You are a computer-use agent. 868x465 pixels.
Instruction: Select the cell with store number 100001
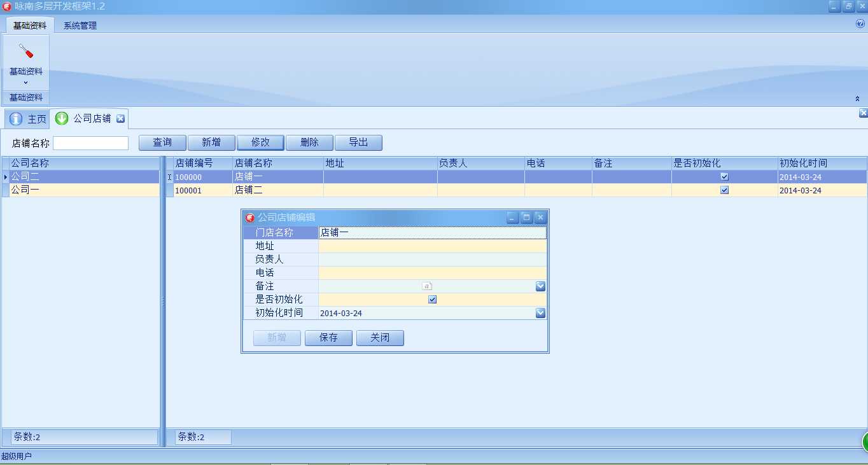coord(203,190)
